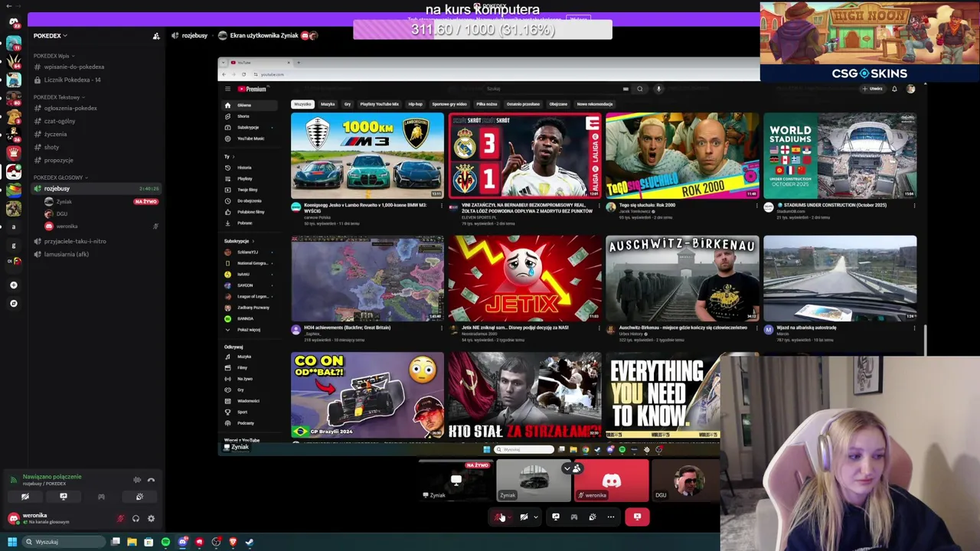The height and width of the screenshot is (551, 980).
Task: Collapse the POKEDEX Wpis category
Action: tap(53, 56)
